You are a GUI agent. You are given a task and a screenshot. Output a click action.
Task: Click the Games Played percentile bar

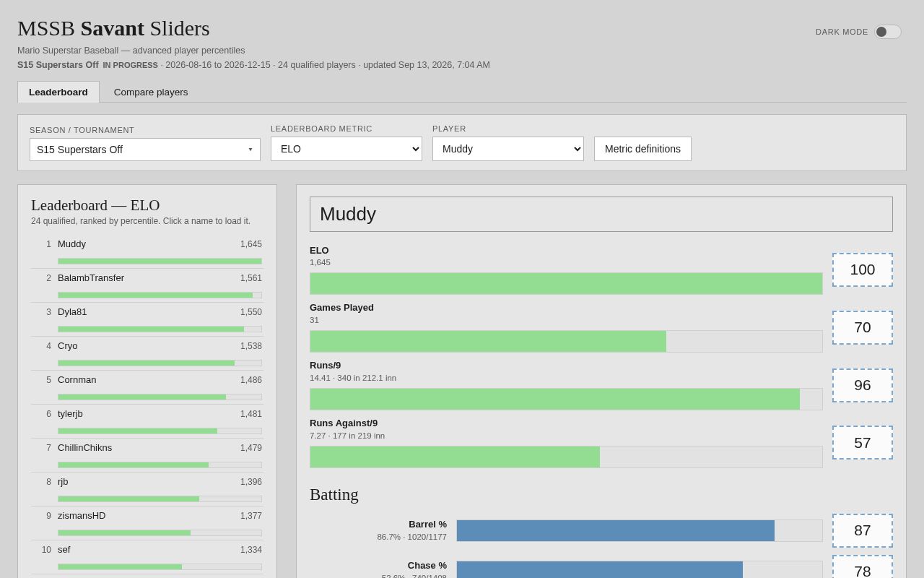click(x=566, y=341)
